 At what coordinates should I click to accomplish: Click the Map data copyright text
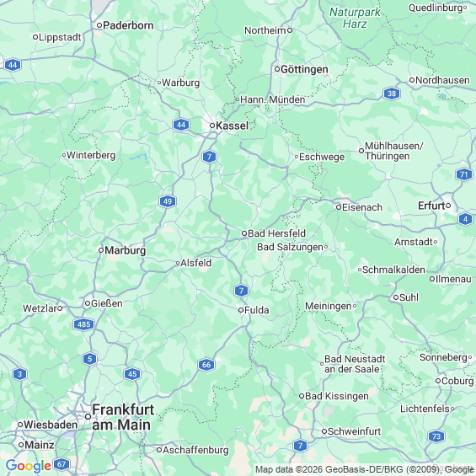pyautogui.click(x=364, y=469)
